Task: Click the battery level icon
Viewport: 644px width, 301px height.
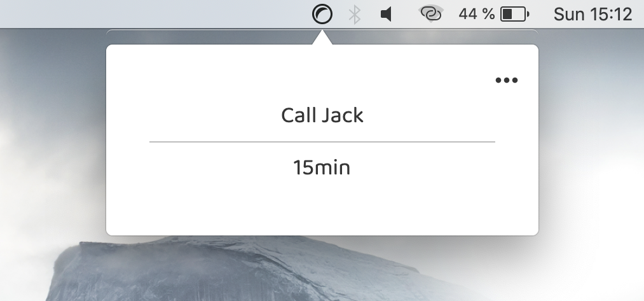Action: (514, 15)
